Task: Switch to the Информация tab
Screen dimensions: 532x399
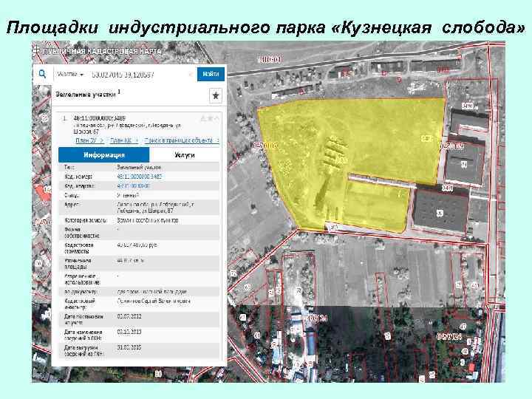Action: pyautogui.click(x=104, y=155)
